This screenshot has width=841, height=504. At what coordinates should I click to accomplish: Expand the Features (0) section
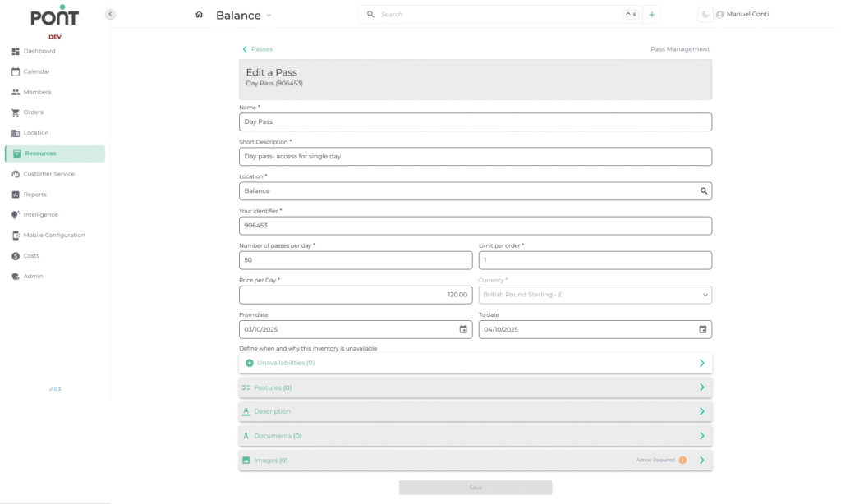tap(475, 387)
